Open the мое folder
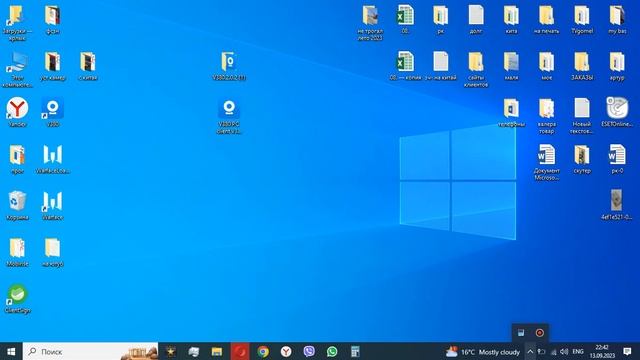Image resolution: width=640 pixels, height=360 pixels. point(546,62)
